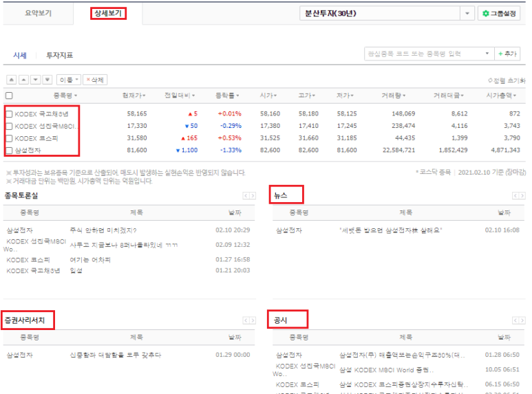532x394 pixels.
Task: Open the 이동 move dropdown
Action: click(69, 80)
